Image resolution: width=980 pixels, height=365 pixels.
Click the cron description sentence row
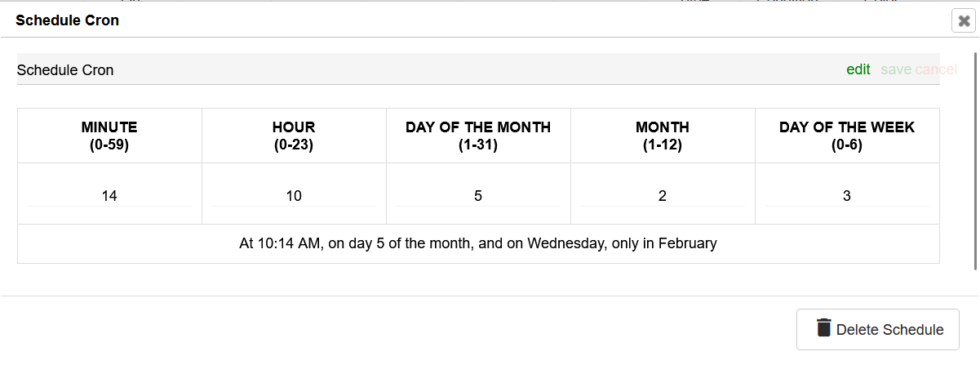(478, 243)
